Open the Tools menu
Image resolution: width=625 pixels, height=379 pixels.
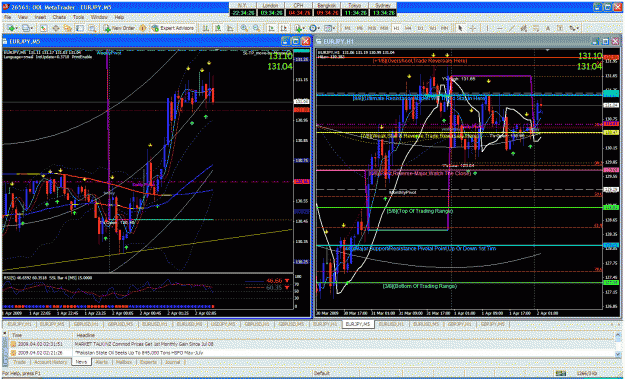[x=79, y=18]
